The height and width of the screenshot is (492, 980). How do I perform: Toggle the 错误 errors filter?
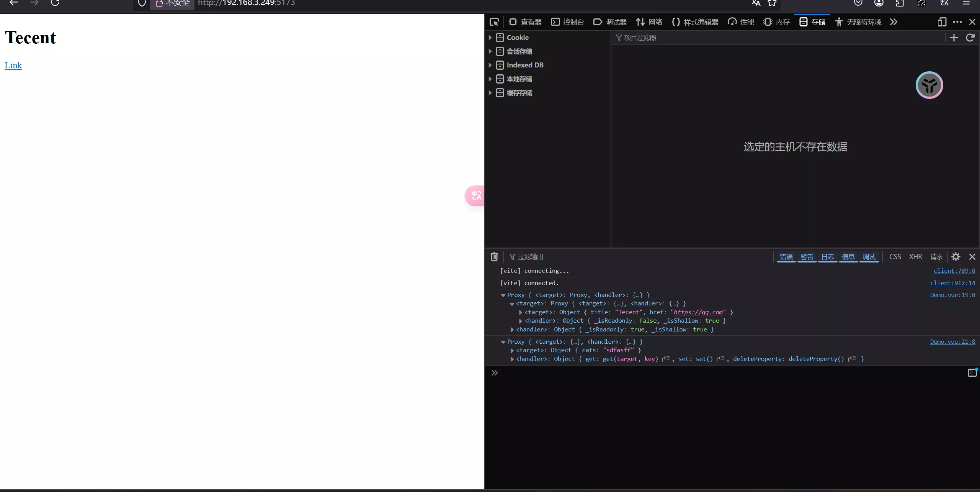(x=786, y=257)
